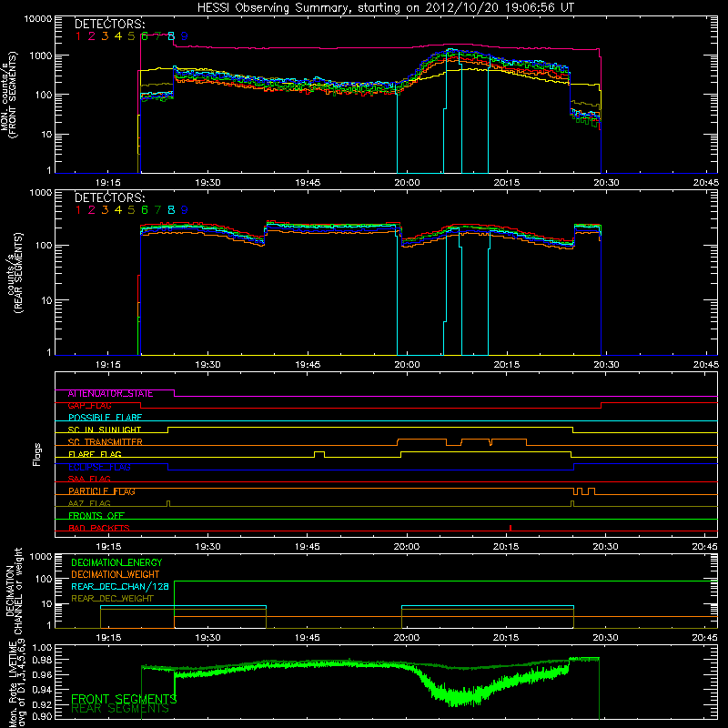Click the MON. counts/s (FRONT SEGMENTS) axis title

(x=9, y=96)
